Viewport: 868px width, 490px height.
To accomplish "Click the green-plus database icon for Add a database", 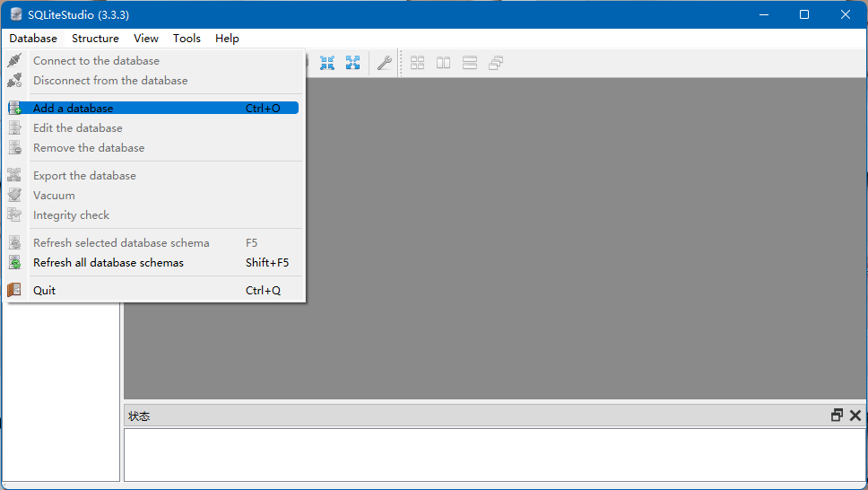I will pos(14,108).
